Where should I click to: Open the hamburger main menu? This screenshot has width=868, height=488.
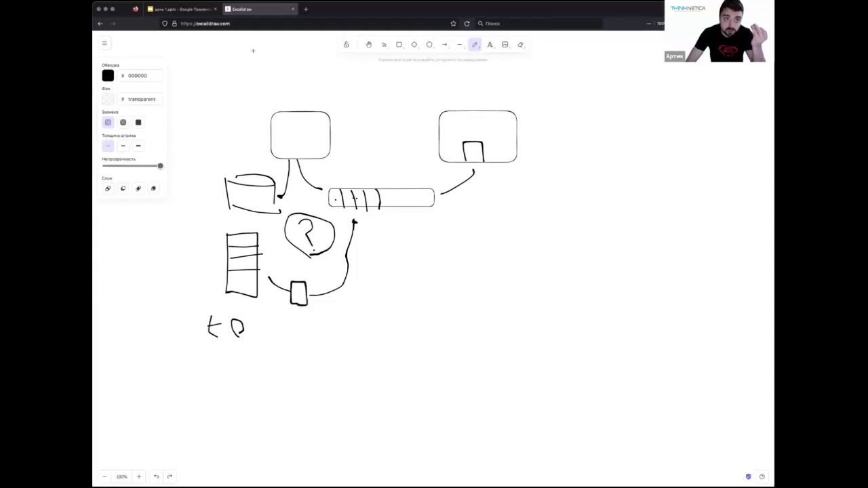[104, 43]
